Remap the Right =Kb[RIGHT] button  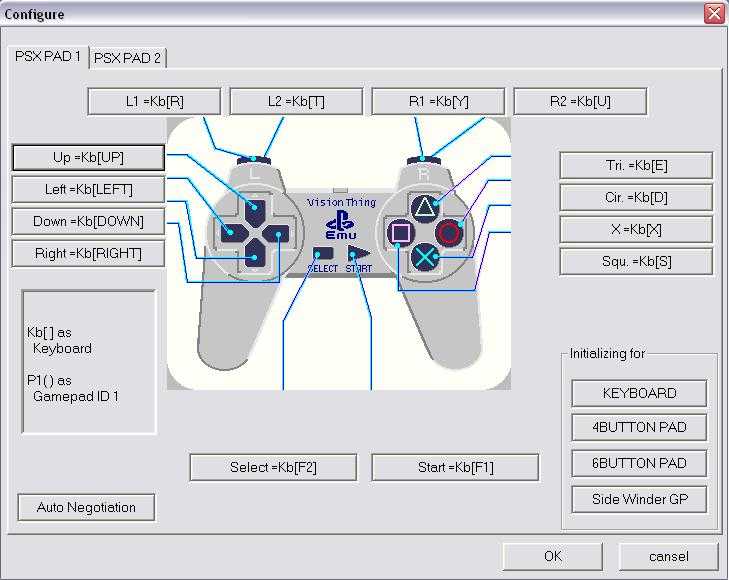coord(88,254)
